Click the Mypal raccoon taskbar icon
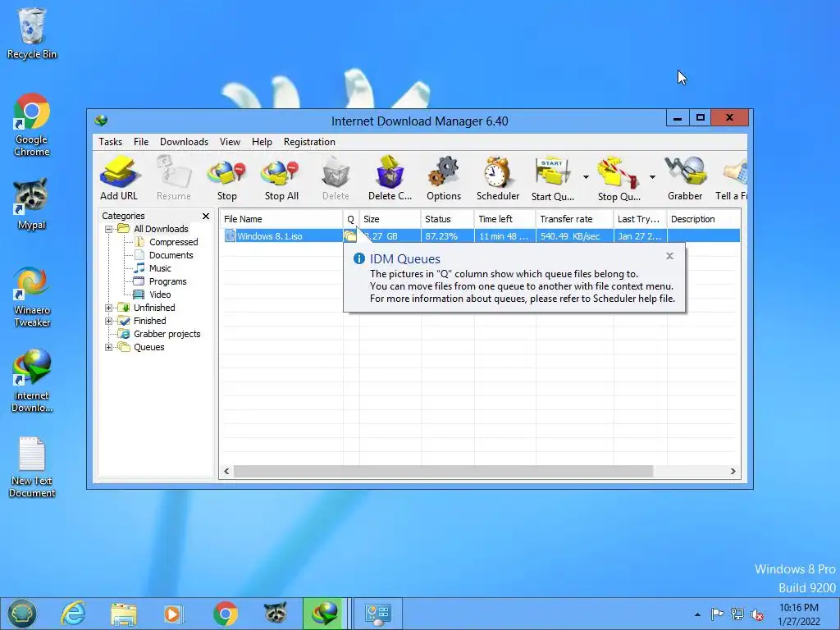840x630 pixels. pos(276,614)
